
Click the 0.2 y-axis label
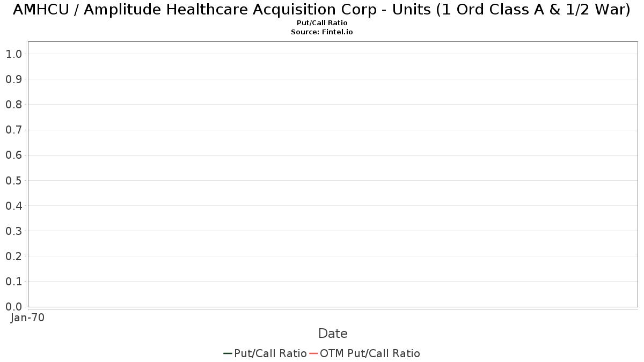(x=13, y=256)
